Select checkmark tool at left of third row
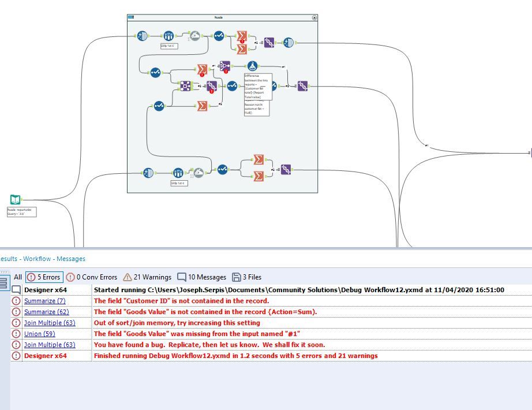The width and height of the screenshot is (532, 410). tap(159, 106)
